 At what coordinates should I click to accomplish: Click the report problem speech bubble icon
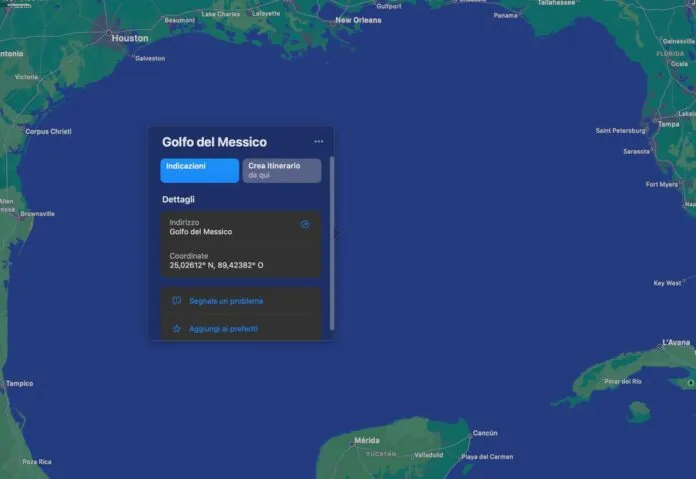(x=176, y=301)
